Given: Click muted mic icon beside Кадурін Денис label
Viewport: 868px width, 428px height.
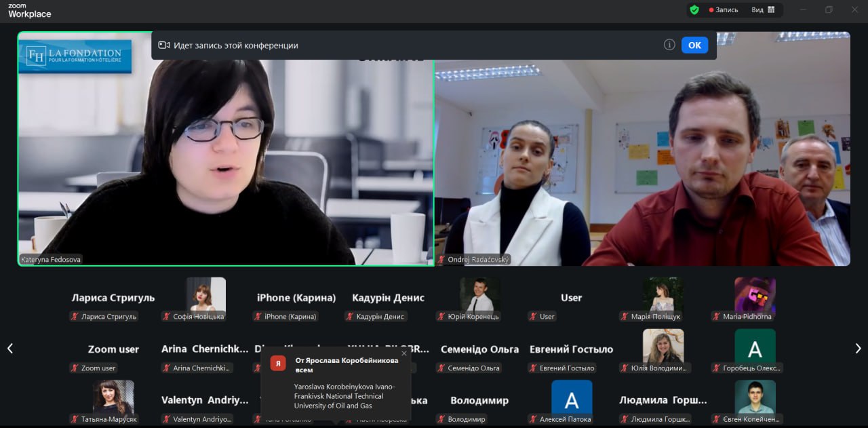Looking at the screenshot, I should pos(349,316).
